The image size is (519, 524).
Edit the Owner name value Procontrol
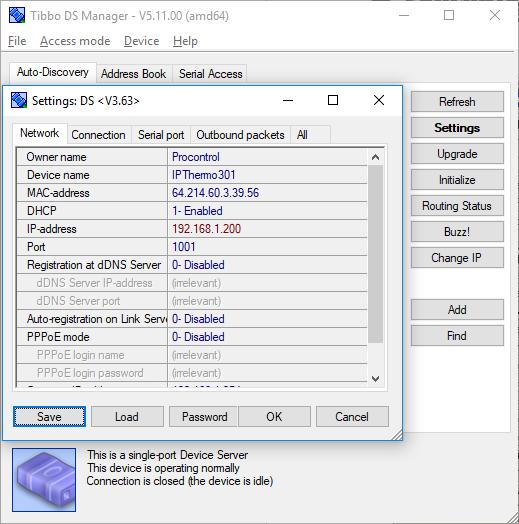(267, 157)
